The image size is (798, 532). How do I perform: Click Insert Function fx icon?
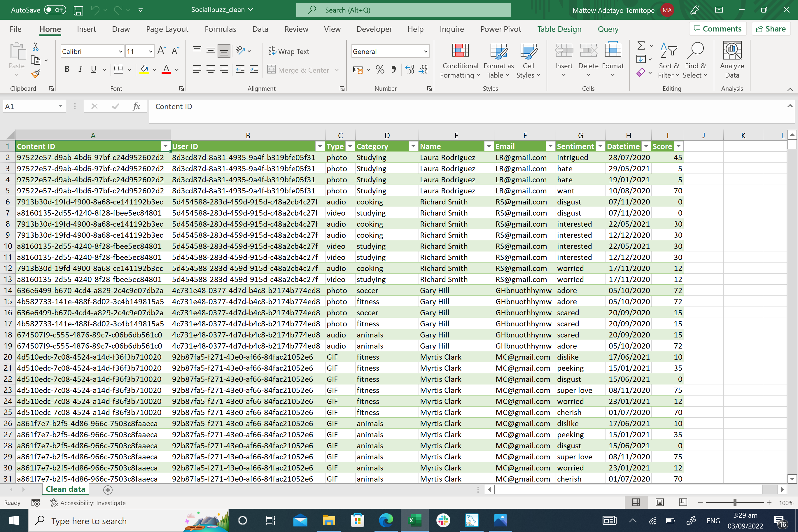pyautogui.click(x=136, y=106)
